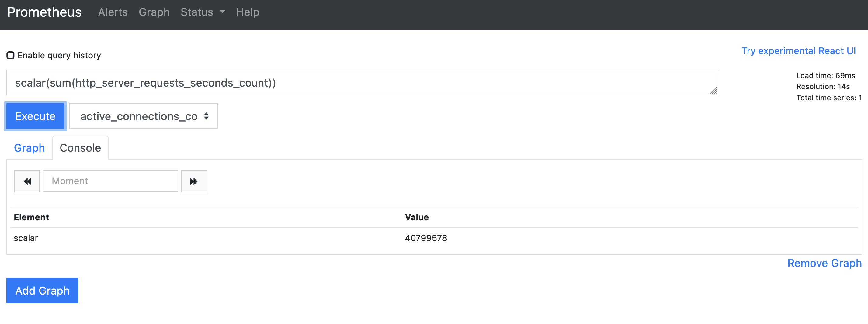Click the Moment time input field
Screen dimensions: 868x324
(110, 181)
